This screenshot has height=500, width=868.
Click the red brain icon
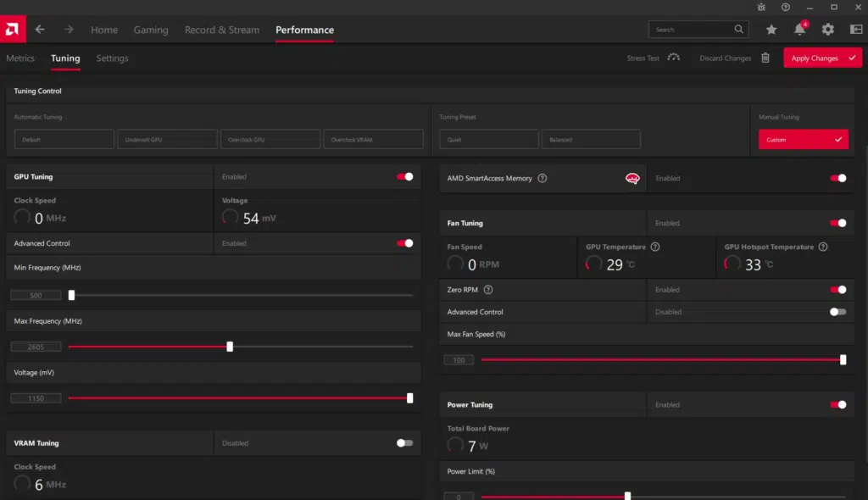pos(632,178)
